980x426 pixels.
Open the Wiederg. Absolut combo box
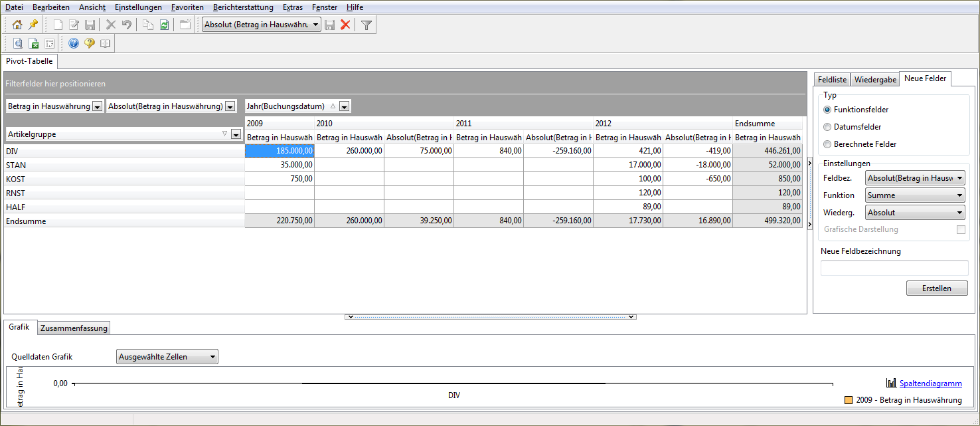pyautogui.click(x=916, y=213)
